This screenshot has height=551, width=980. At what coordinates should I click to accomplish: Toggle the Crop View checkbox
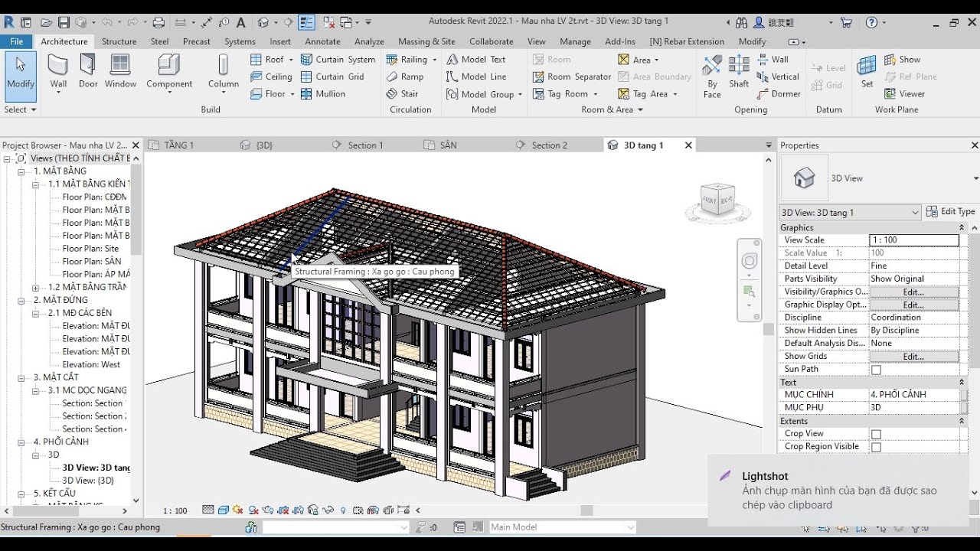[876, 434]
